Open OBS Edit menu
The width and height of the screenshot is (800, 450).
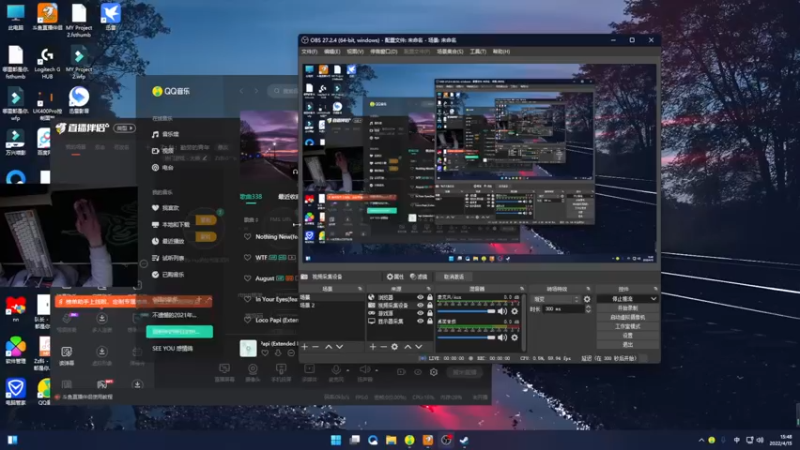(x=332, y=52)
